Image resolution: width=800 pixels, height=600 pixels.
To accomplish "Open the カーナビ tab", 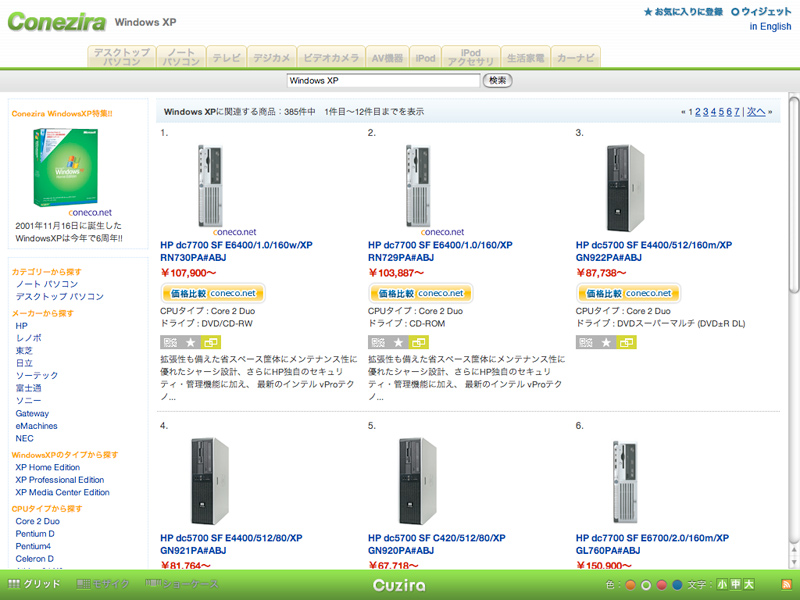I will 576,57.
